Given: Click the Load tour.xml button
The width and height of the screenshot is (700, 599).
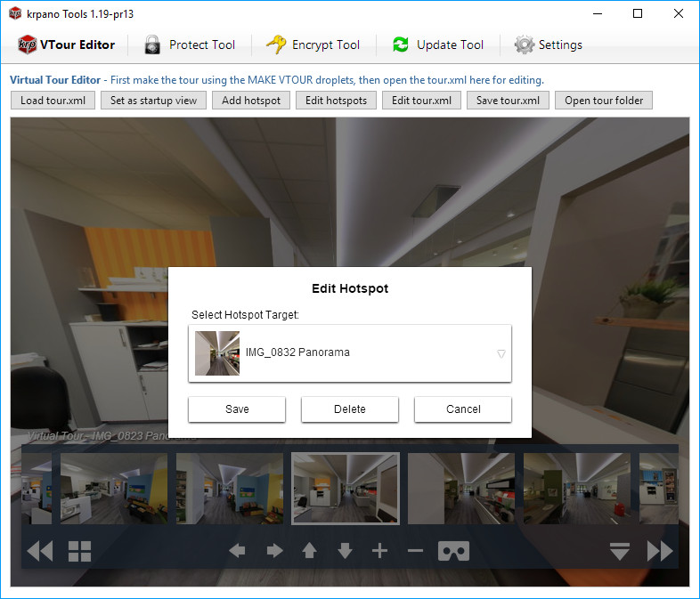Looking at the screenshot, I should point(53,101).
